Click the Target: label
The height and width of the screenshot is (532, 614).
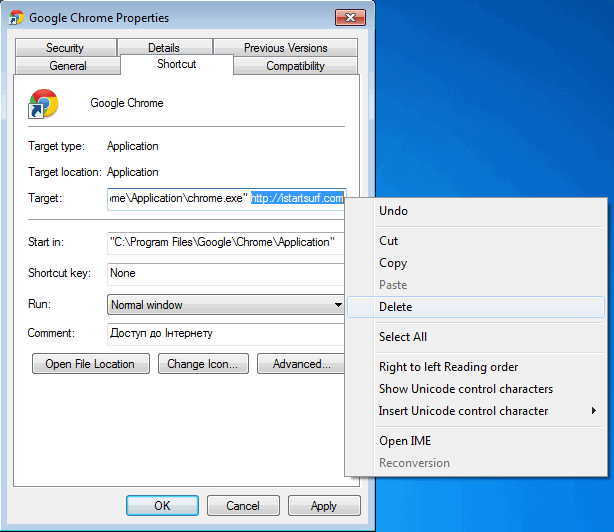click(x=45, y=198)
